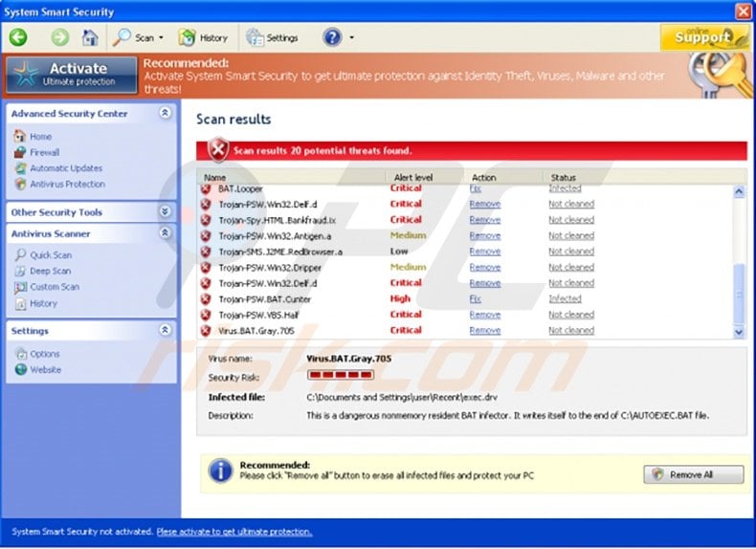The height and width of the screenshot is (549, 756).
Task: Click Remove for Trojan-PSW.Win32.Antigen.a
Action: tap(485, 235)
